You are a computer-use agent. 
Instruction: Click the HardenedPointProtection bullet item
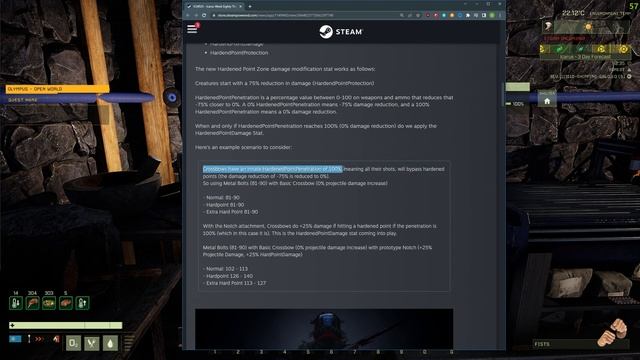click(239, 53)
